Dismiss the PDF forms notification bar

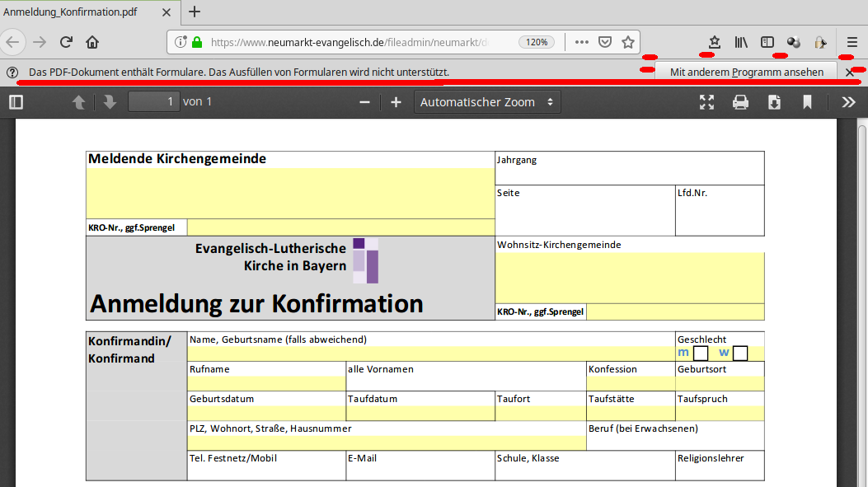850,72
